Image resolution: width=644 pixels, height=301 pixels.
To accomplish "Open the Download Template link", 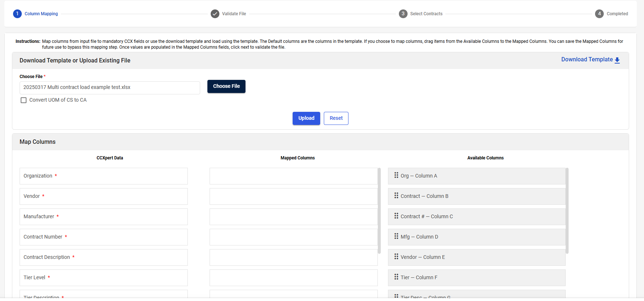I will click(x=587, y=60).
